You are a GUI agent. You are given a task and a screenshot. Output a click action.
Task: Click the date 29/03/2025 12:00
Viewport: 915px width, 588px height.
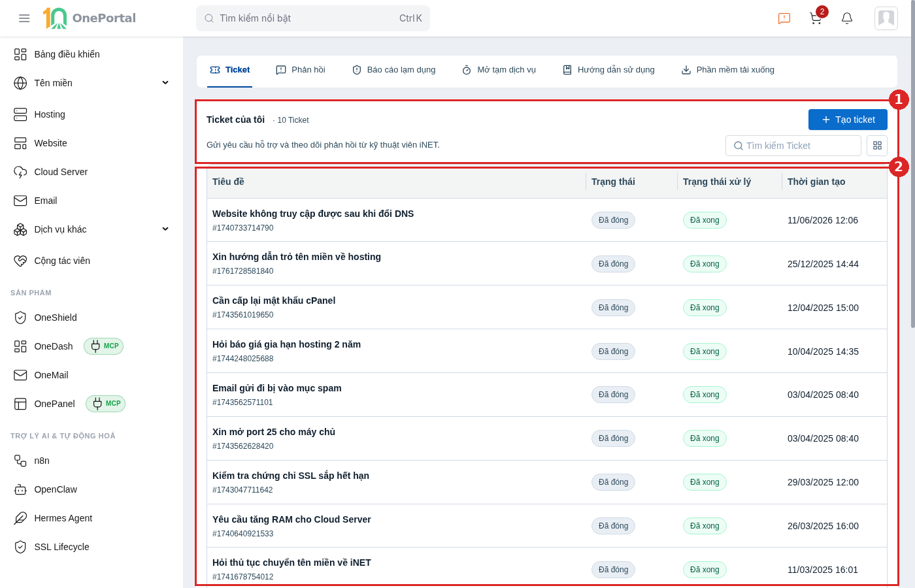823,482
